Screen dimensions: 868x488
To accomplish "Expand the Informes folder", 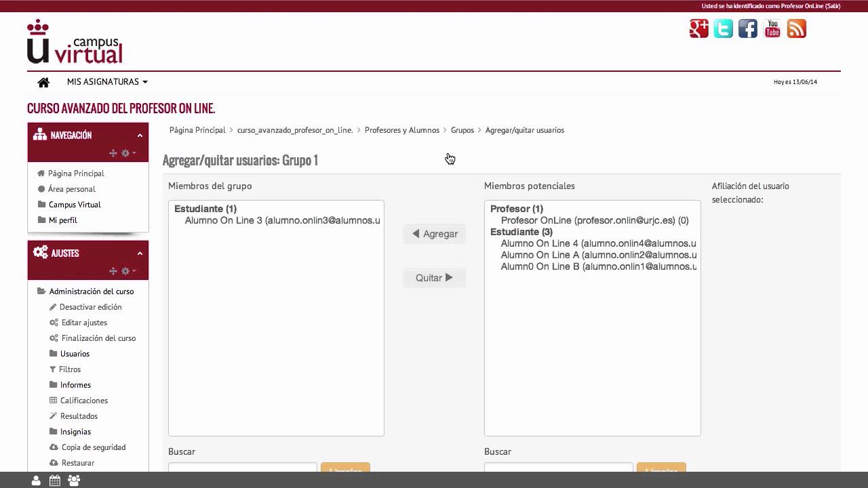I will (x=75, y=385).
